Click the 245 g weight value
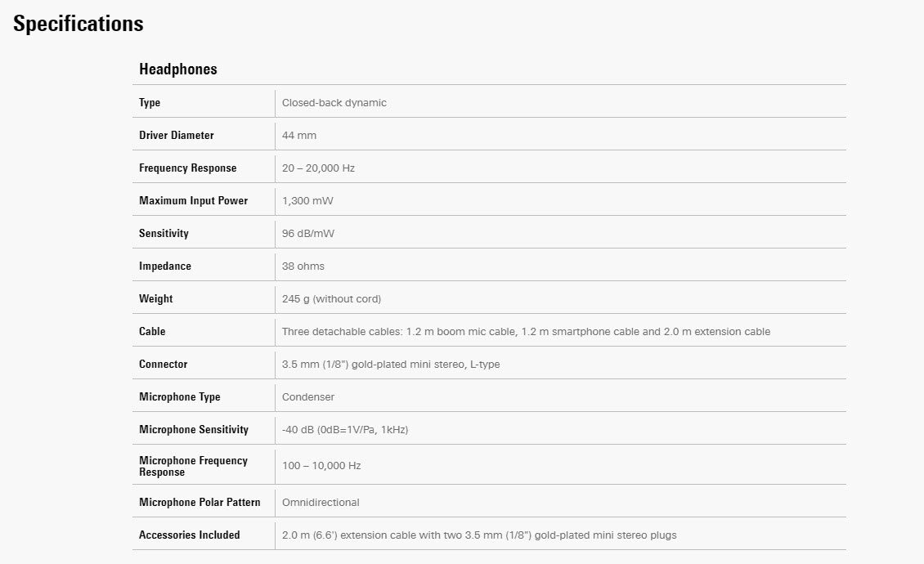 tap(331, 299)
